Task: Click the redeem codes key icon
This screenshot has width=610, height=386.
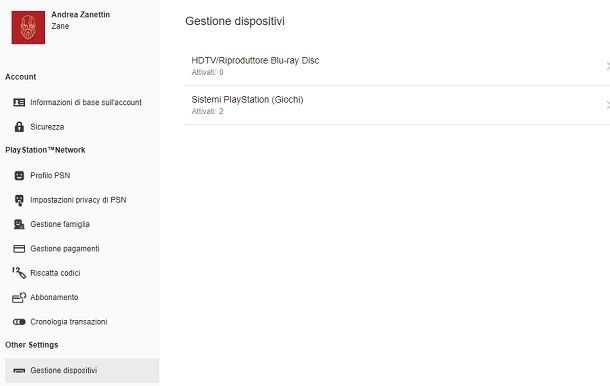Action: coord(19,273)
